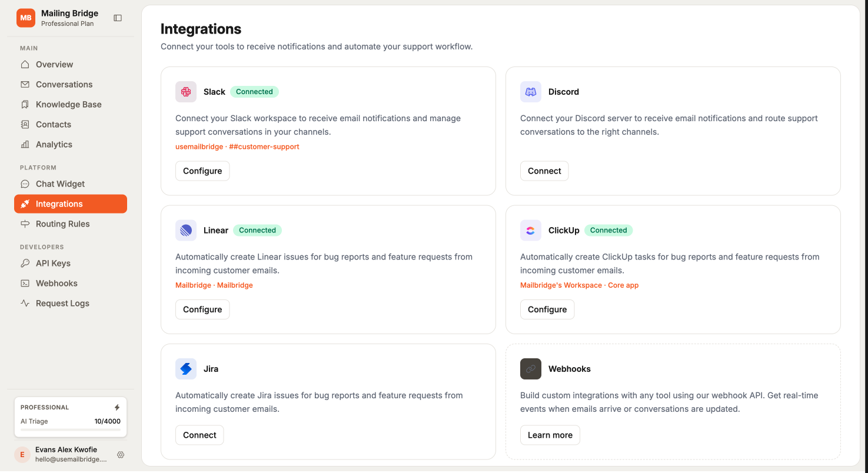Screen dimensions: 868x473
Task: Click the user name Evans Alex Kwofie
Action: (x=66, y=449)
